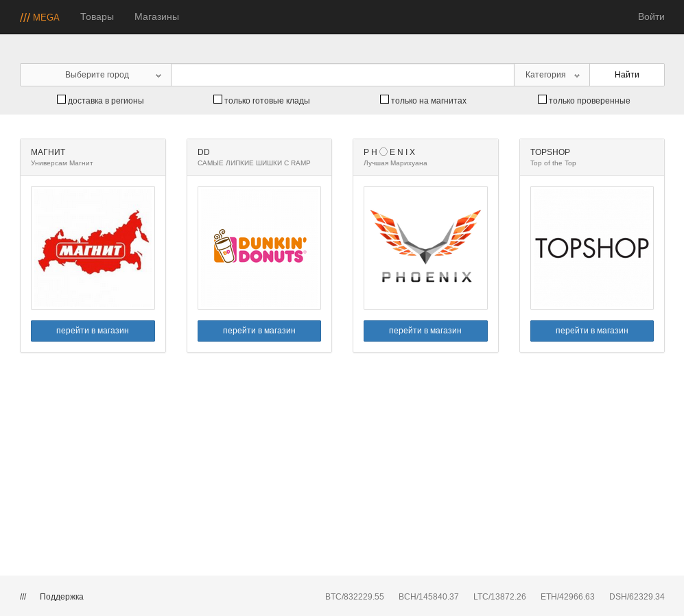Click the search text field

click(342, 75)
